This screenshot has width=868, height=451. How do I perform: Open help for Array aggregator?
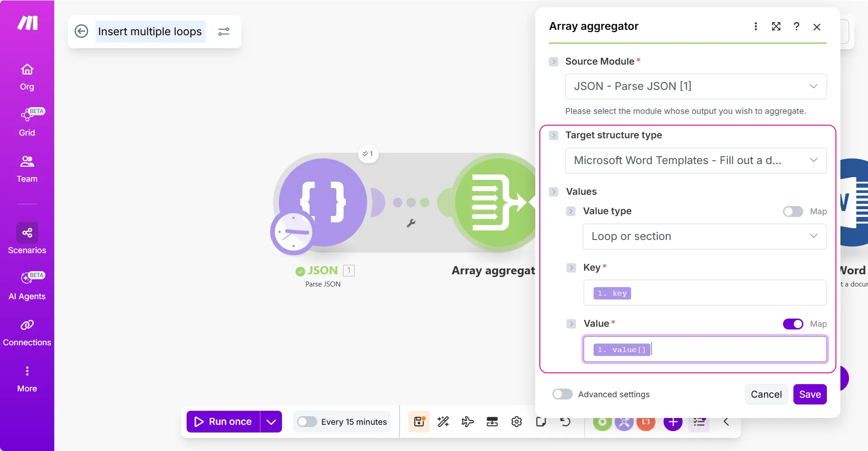pos(797,26)
